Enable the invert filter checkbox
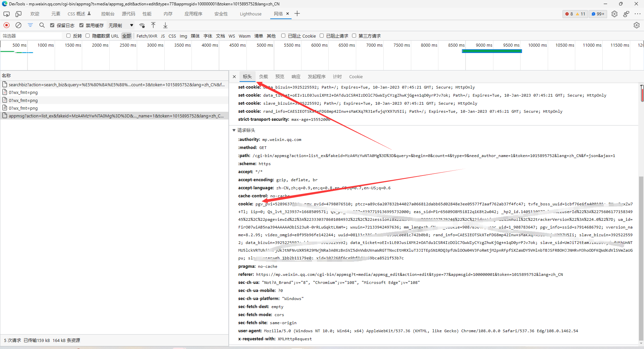The height and width of the screenshot is (349, 644). tap(68, 36)
